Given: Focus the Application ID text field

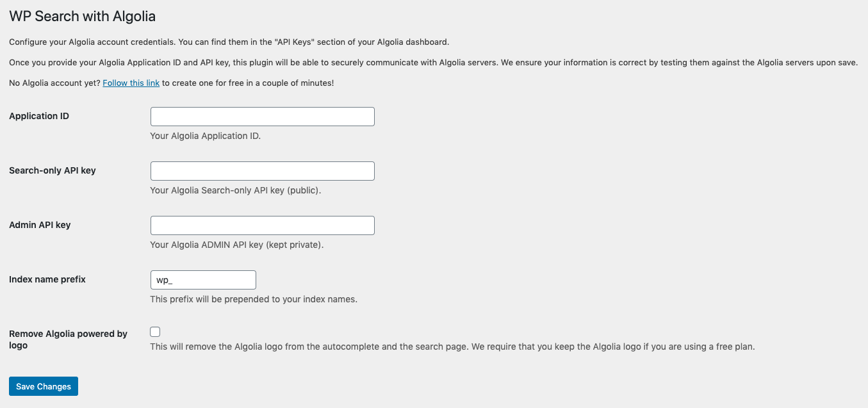Looking at the screenshot, I should (x=262, y=117).
